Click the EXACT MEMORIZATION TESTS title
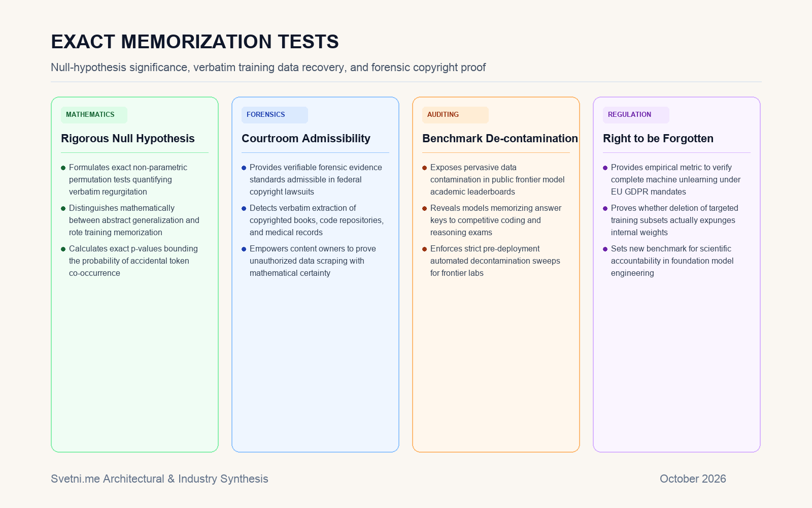This screenshot has height=508, width=812. click(x=195, y=42)
